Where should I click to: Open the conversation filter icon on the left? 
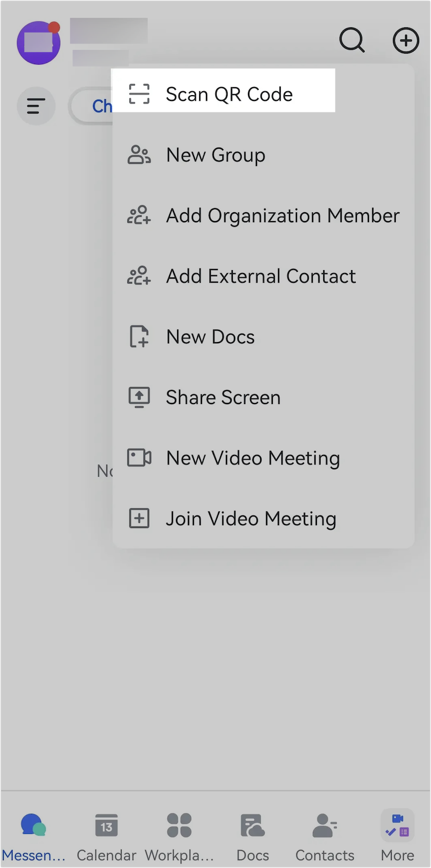(36, 106)
